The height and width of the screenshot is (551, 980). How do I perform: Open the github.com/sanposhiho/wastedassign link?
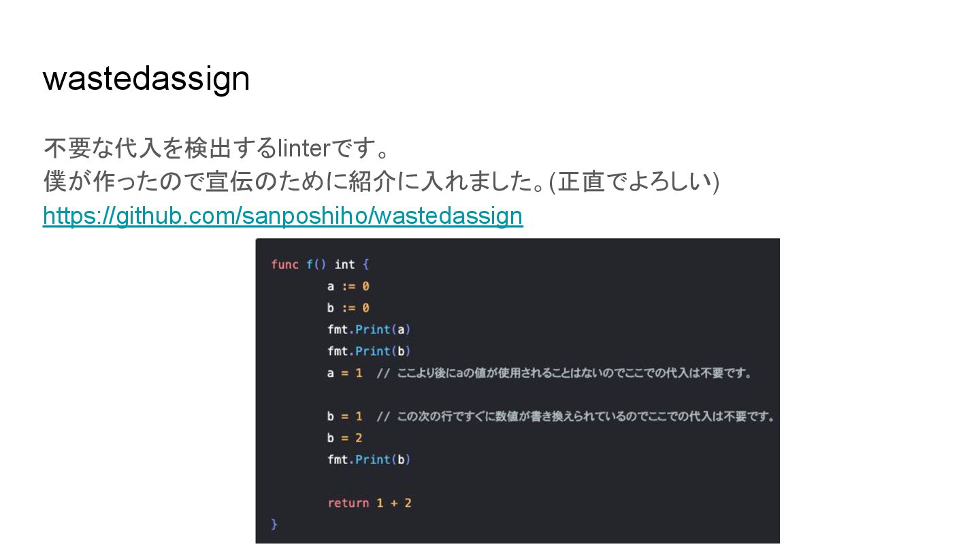tap(282, 216)
